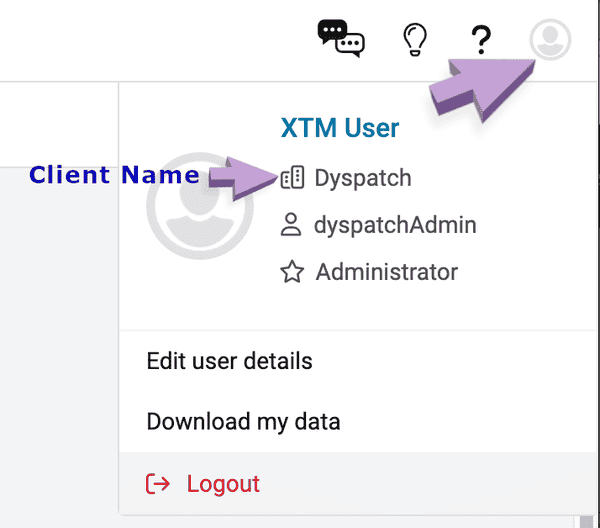Select the dyspatchAdmin username text

click(x=395, y=225)
